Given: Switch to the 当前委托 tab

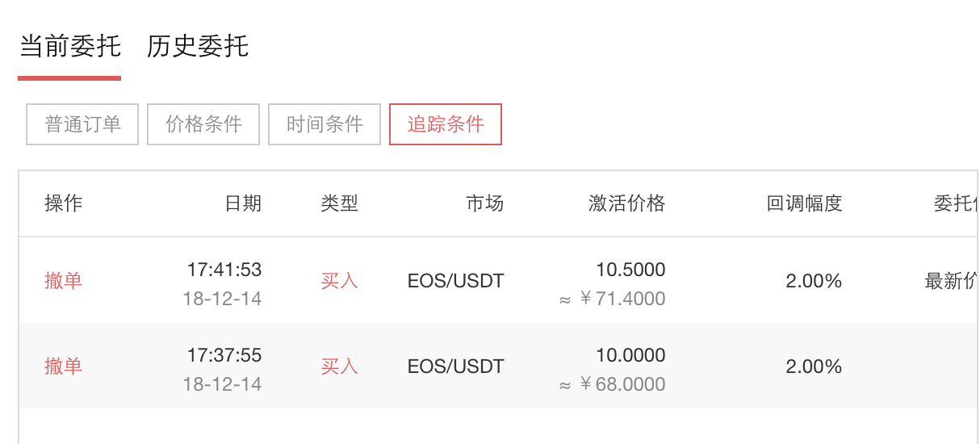Looking at the screenshot, I should click(69, 47).
